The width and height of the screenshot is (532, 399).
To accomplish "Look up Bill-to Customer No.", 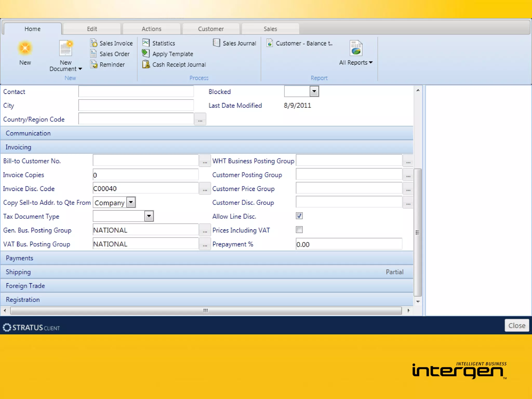I will coord(205,161).
